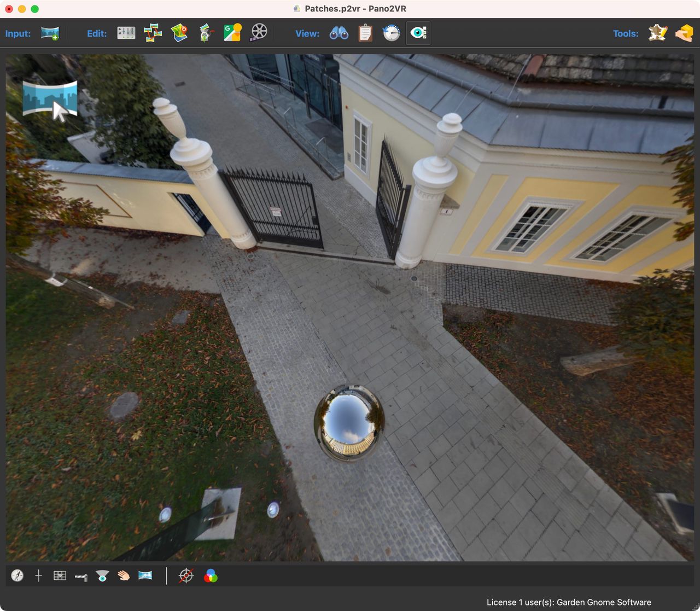
Task: Select the hand drag mode icon
Action: click(124, 575)
